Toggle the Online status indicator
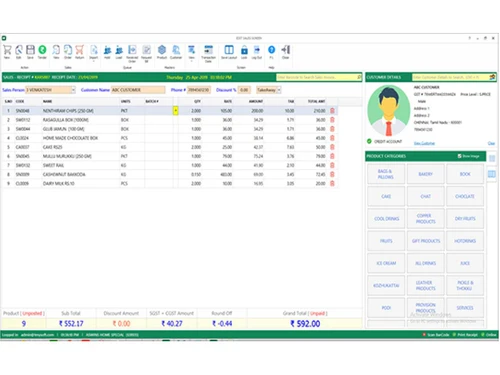The height and width of the screenshot is (375, 500). coord(489,335)
